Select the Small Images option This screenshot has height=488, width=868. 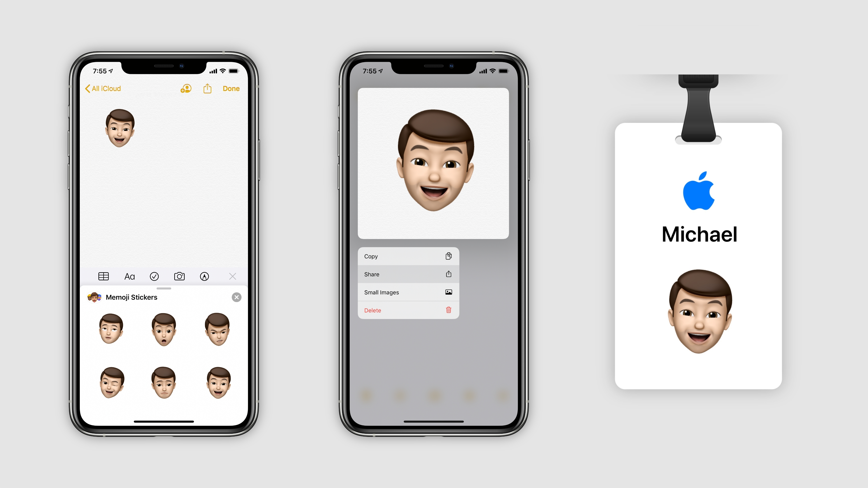408,292
